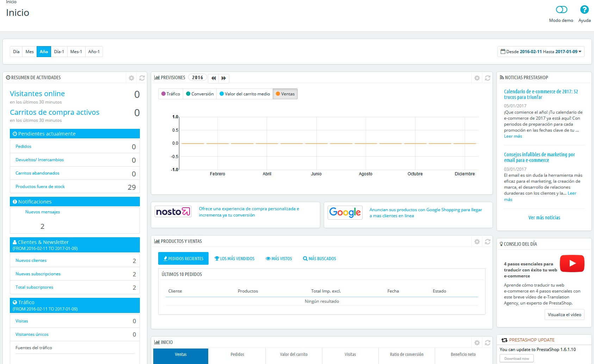Refresh the Resumen de Actividades panel
594x364 pixels.
(142, 78)
